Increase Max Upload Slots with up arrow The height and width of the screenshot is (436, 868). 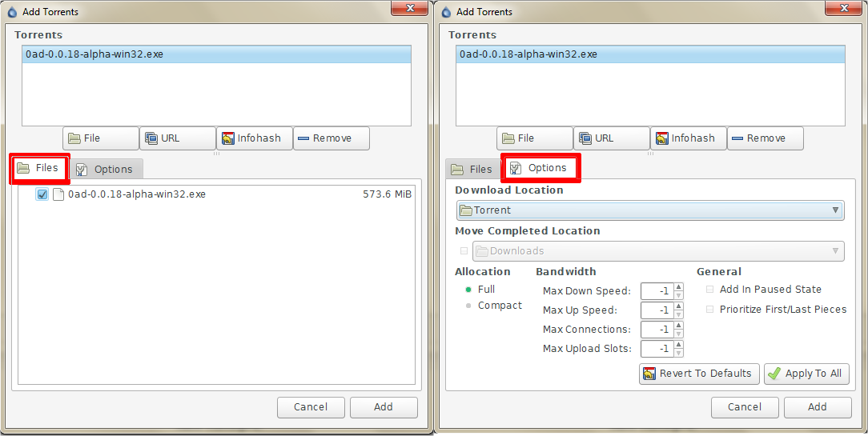[679, 345]
